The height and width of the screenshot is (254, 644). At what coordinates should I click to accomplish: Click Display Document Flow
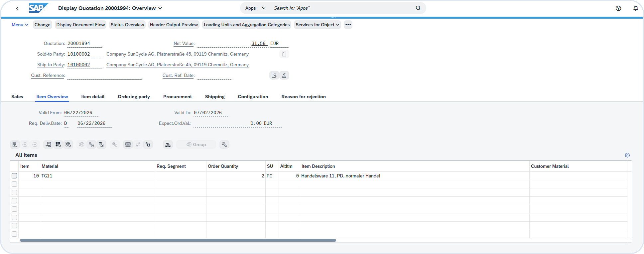(80, 25)
